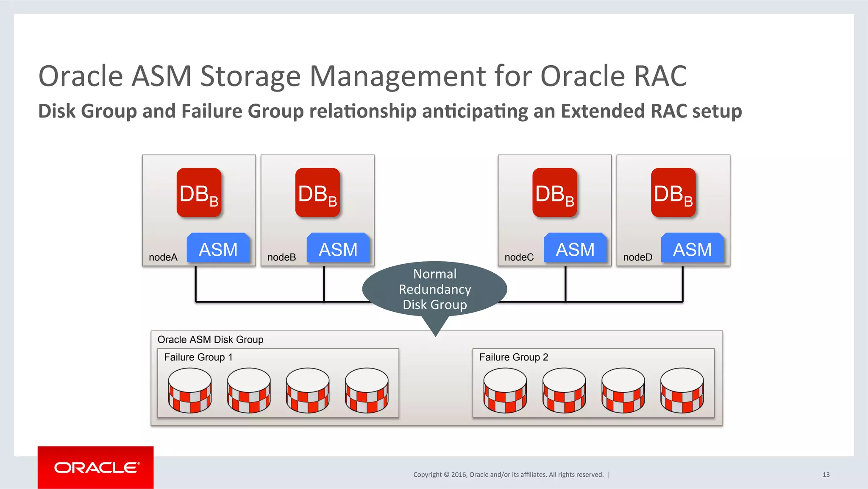The image size is (868, 489).
Task: Click last disk in Failure Group 2
Action: 682,390
